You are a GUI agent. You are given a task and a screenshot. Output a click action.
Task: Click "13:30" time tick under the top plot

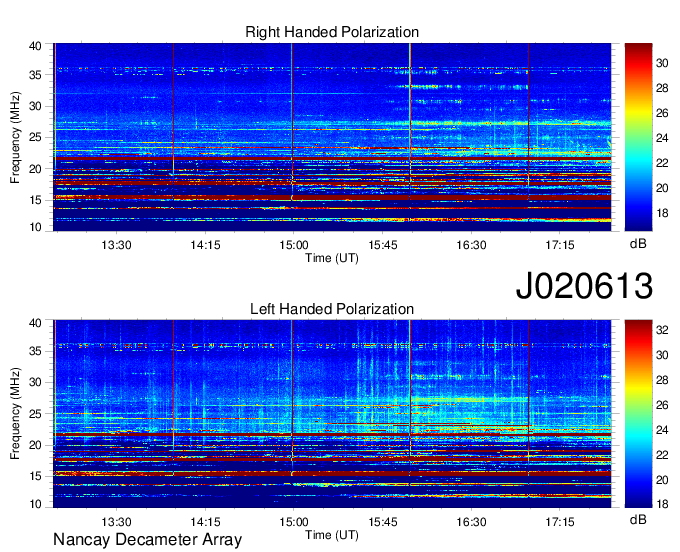[x=116, y=245]
